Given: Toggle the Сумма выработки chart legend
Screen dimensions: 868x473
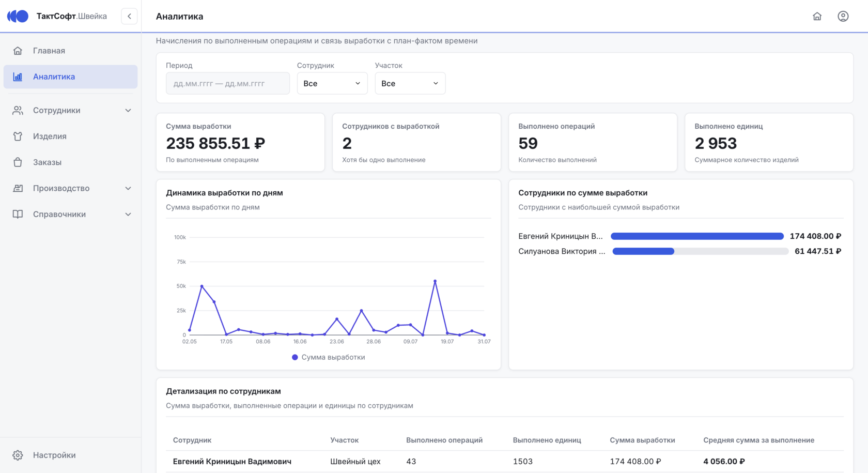Looking at the screenshot, I should tap(329, 357).
